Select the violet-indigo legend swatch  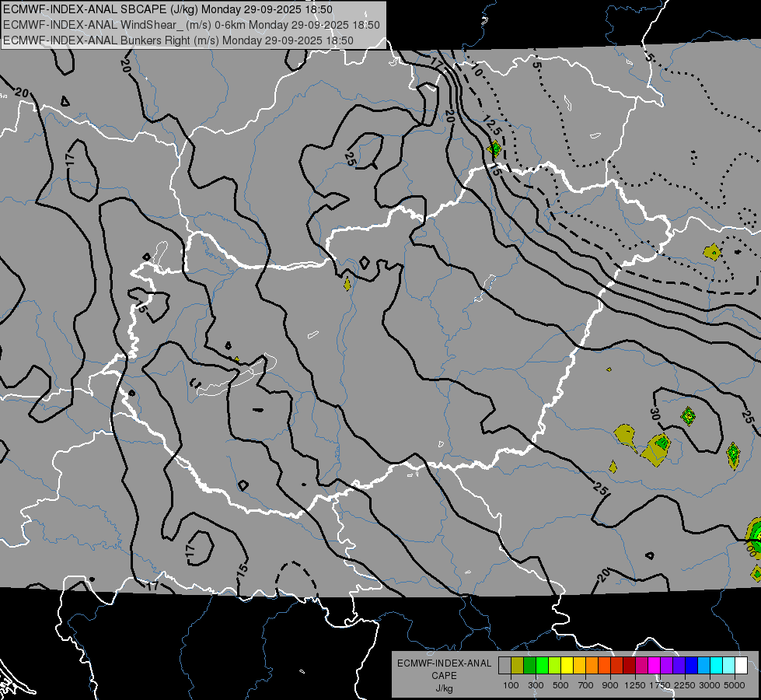point(679,666)
